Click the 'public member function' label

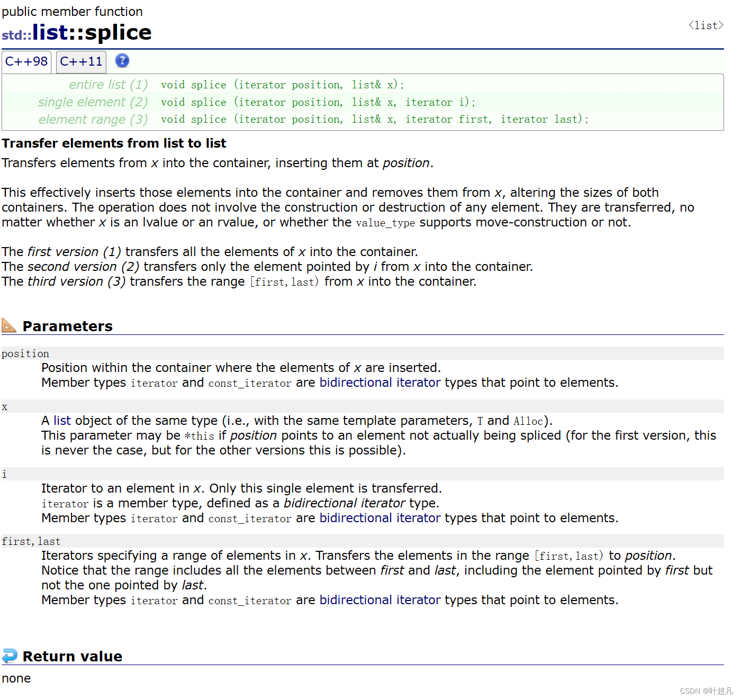73,12
